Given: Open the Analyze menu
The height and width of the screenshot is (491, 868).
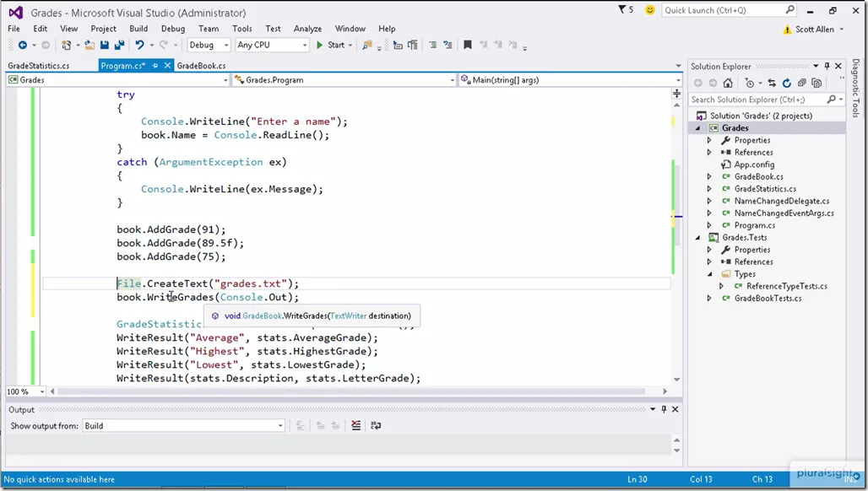Looking at the screenshot, I should click(308, 29).
